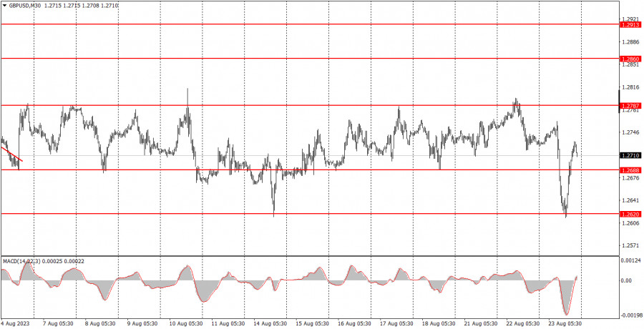Click the 1.2746 value on price axis

tap(631, 132)
